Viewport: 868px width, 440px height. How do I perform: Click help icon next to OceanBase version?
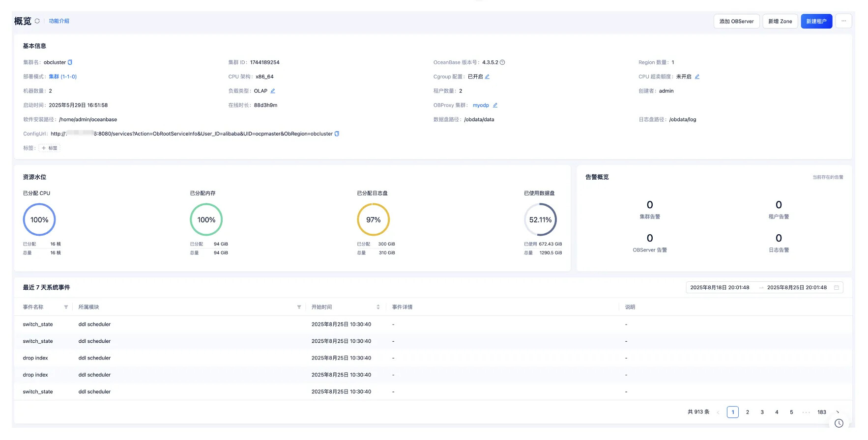click(x=502, y=62)
